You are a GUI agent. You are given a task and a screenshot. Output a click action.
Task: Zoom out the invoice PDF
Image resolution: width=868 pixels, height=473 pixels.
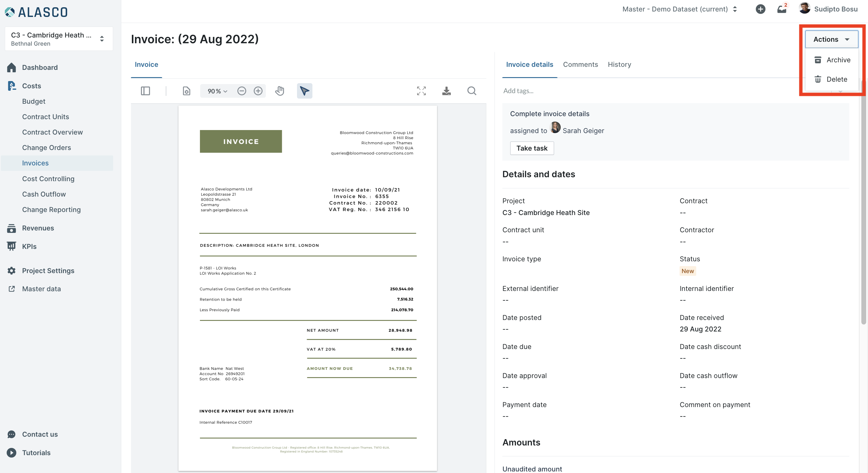(x=242, y=91)
